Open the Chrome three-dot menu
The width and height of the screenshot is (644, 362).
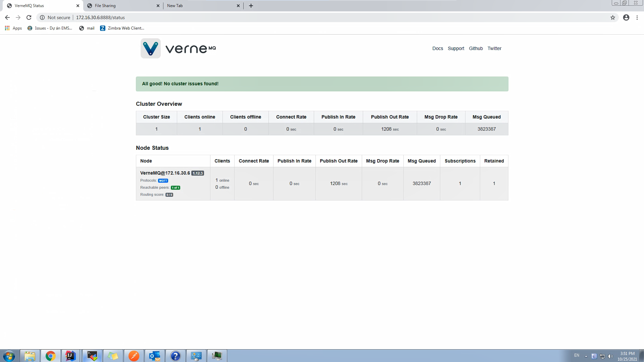(x=637, y=17)
